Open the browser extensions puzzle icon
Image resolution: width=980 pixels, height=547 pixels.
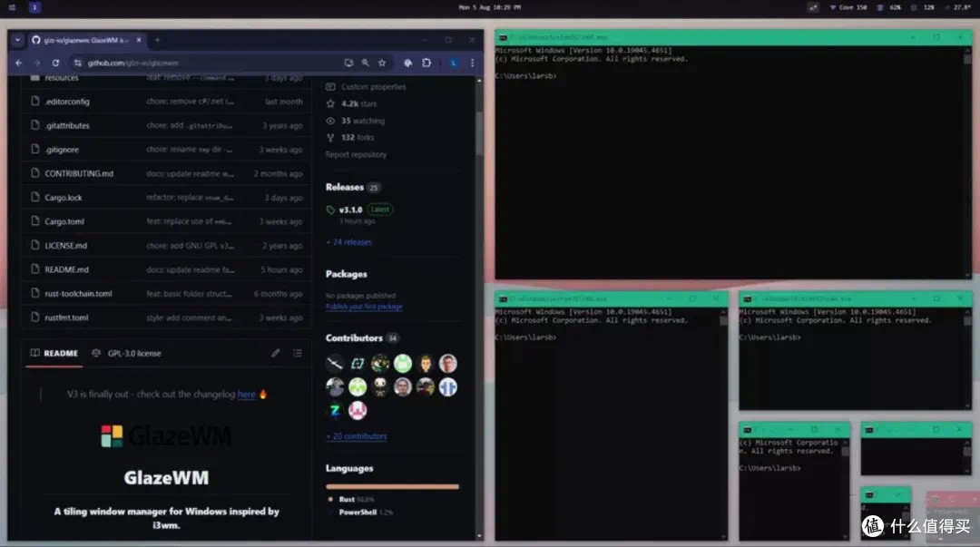click(x=426, y=63)
